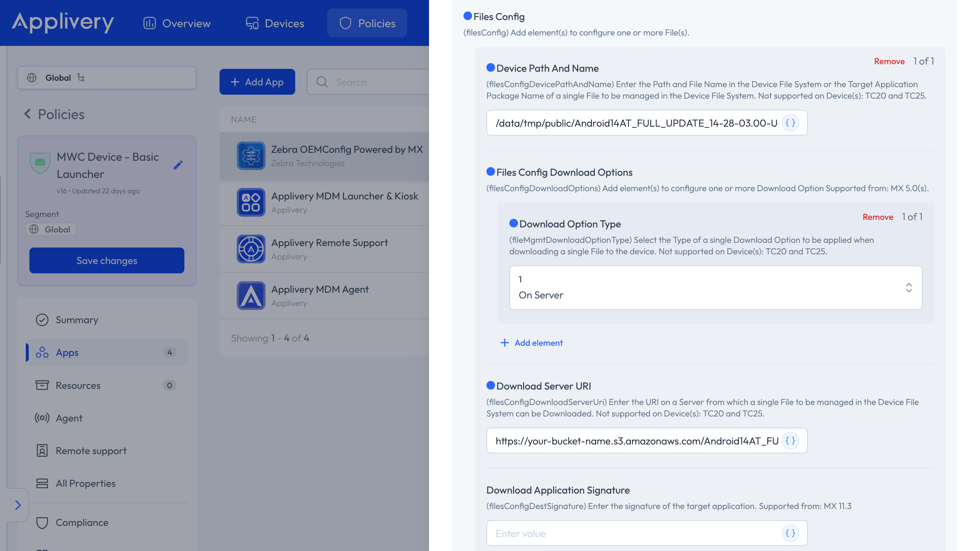Switch to the Devices tab
Image resolution: width=980 pixels, height=551 pixels.
[274, 23]
